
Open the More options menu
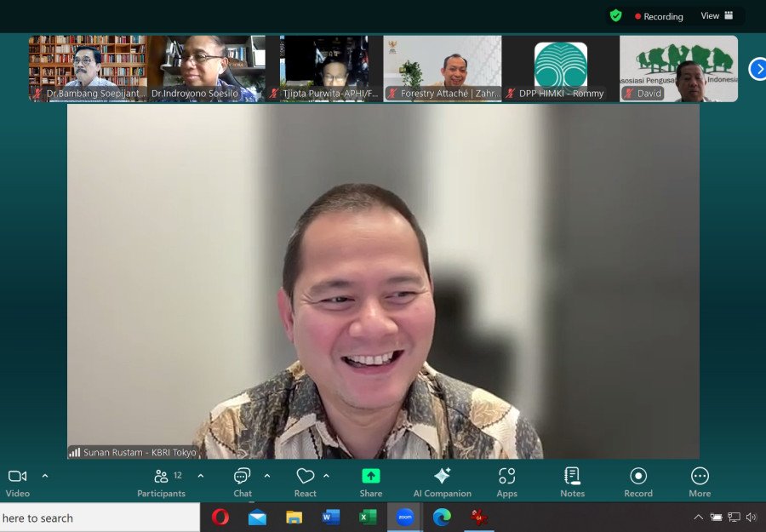[700, 482]
